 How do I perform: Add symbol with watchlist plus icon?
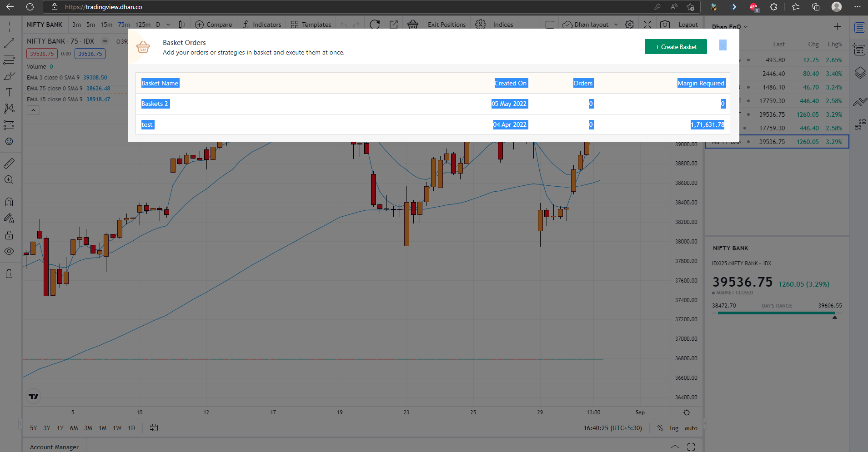pos(837,27)
